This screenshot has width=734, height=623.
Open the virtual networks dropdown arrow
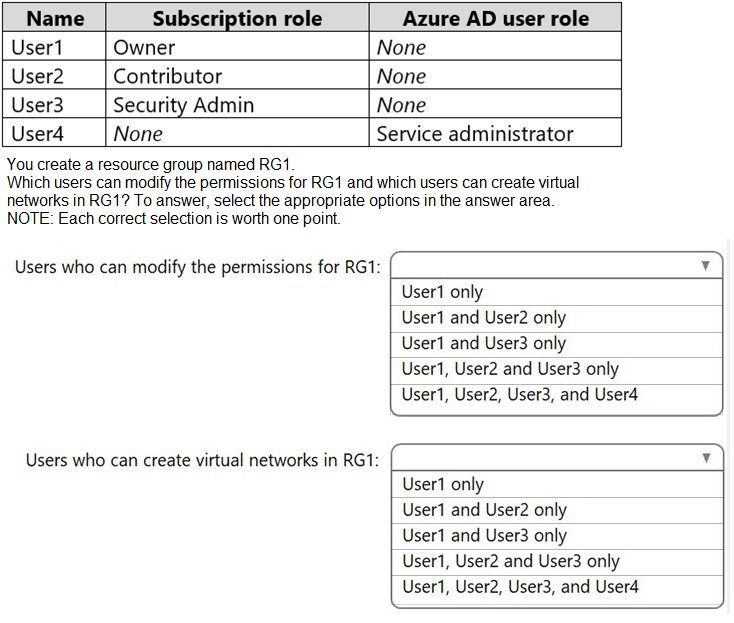click(x=706, y=458)
